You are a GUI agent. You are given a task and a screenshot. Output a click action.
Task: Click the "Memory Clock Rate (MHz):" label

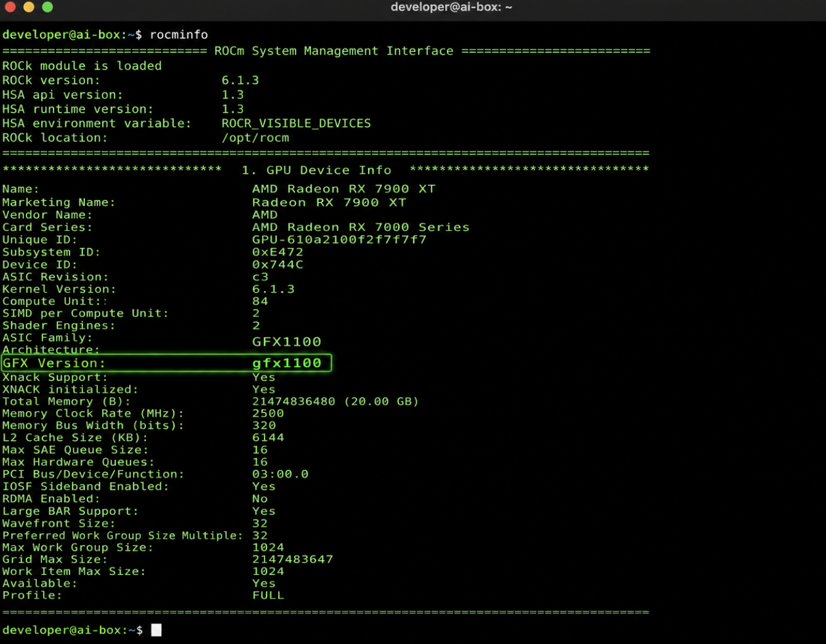click(93, 413)
